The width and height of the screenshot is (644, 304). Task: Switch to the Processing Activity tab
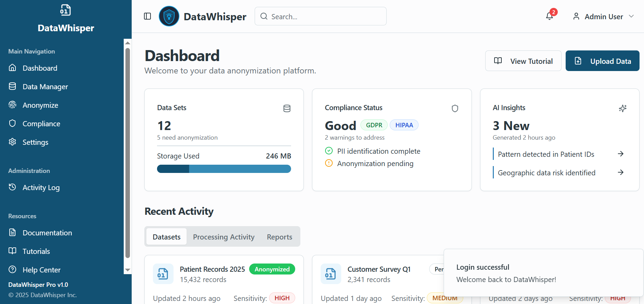click(x=223, y=237)
